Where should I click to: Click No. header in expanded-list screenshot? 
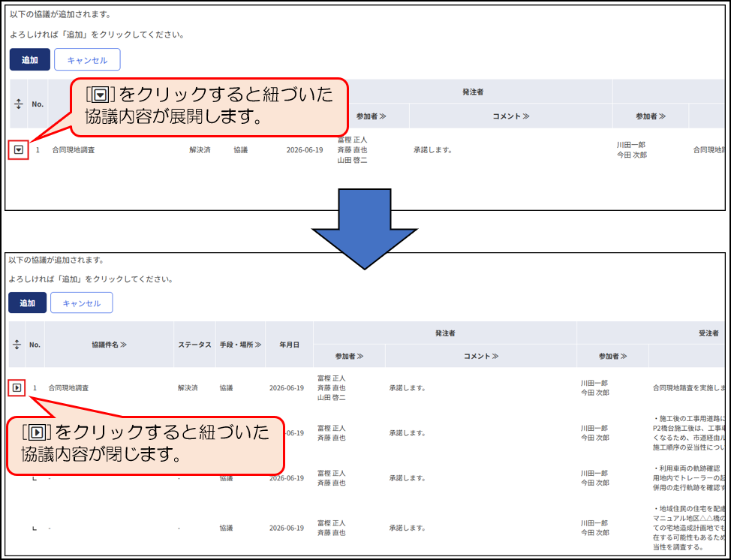click(35, 345)
